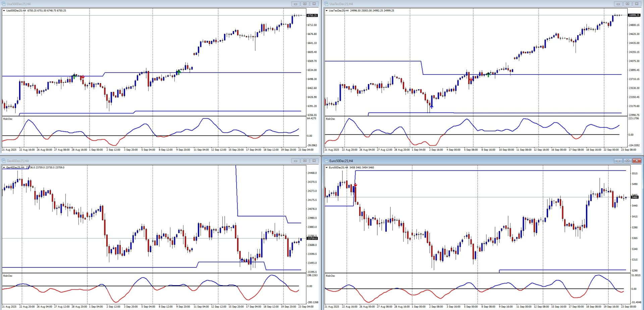
Task: Click the Euro50Dec25 chart window icon
Action: [x=326, y=161]
